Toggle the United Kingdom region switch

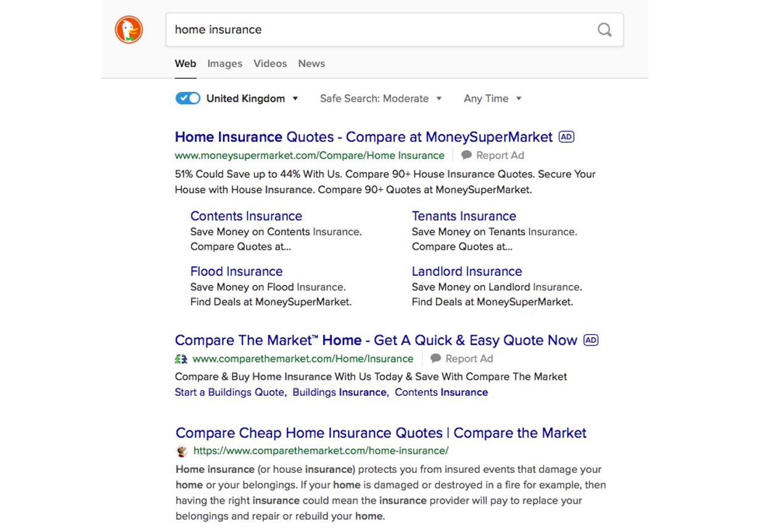188,99
